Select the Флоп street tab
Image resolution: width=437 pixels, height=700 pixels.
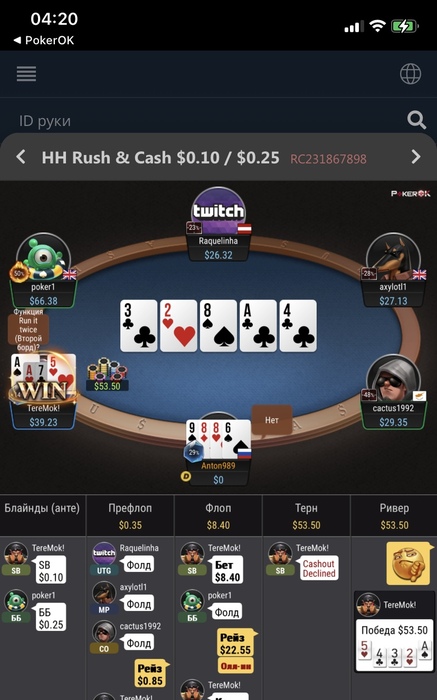click(x=218, y=516)
